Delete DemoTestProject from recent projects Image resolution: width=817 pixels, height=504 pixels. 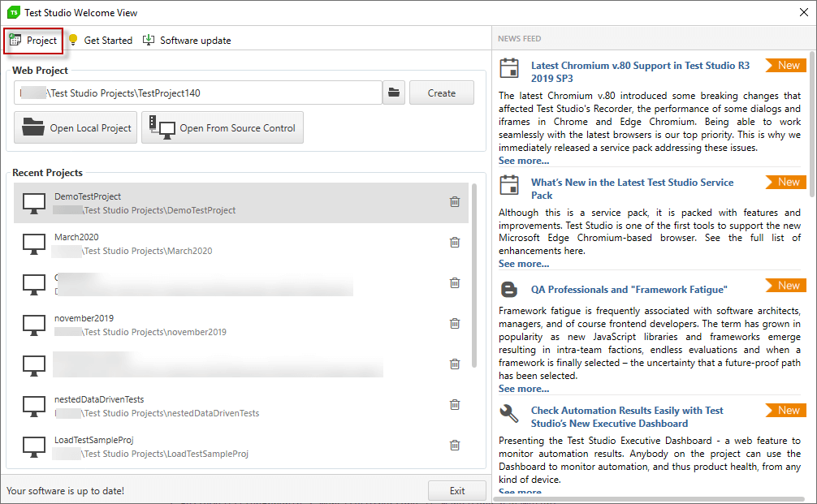click(x=455, y=201)
